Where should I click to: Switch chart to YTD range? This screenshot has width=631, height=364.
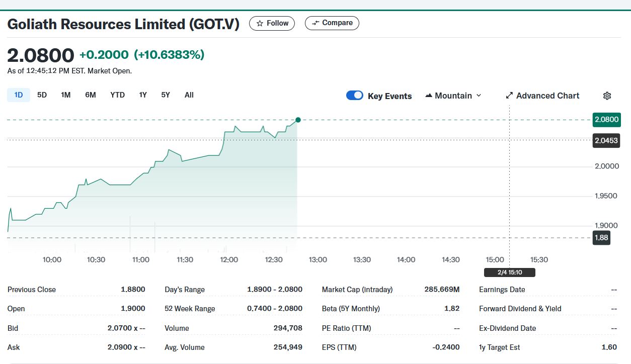(117, 95)
